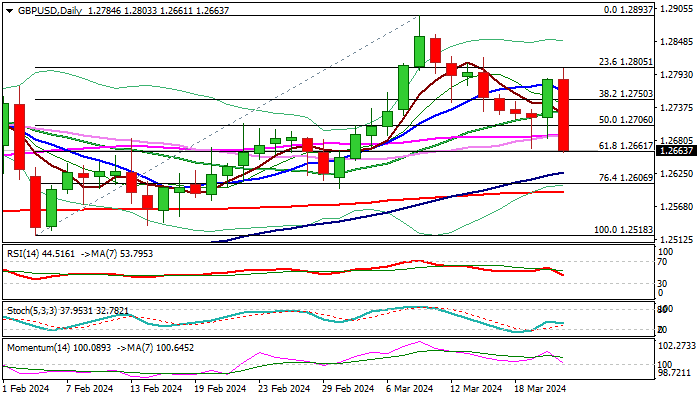Select the 76.4 Fibonacci level label

(626, 177)
